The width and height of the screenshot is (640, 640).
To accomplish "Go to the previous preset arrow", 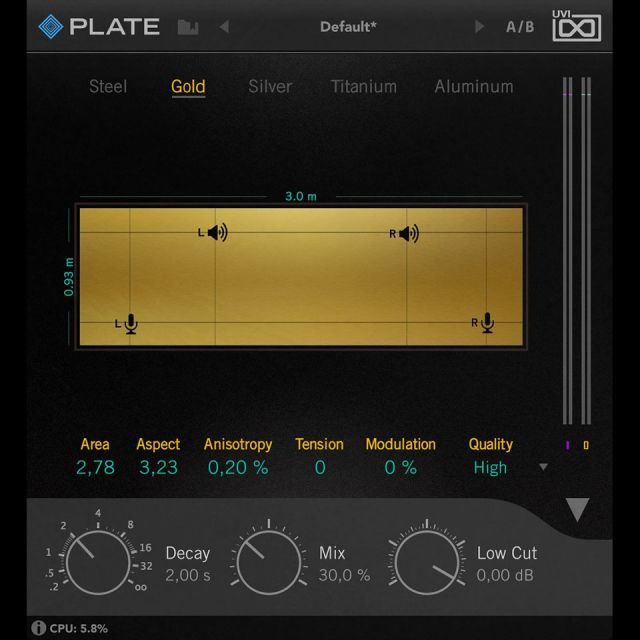I will click(x=224, y=27).
